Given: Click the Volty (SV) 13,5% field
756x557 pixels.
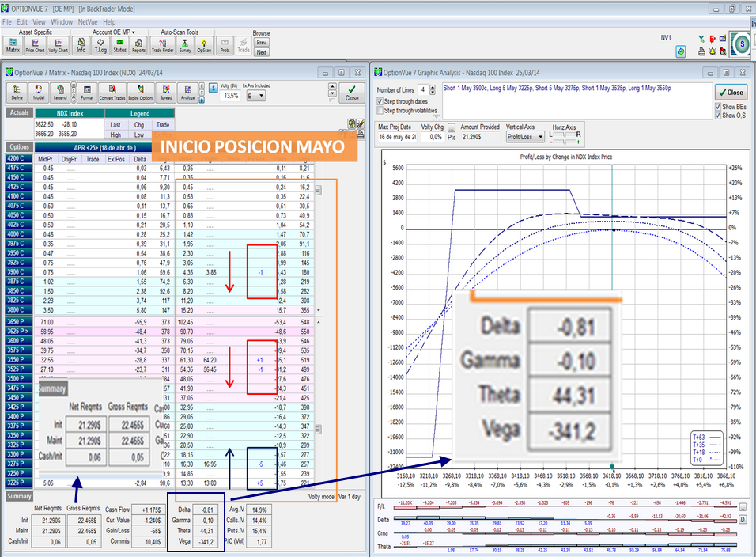Looking at the screenshot, I should click(x=232, y=96).
